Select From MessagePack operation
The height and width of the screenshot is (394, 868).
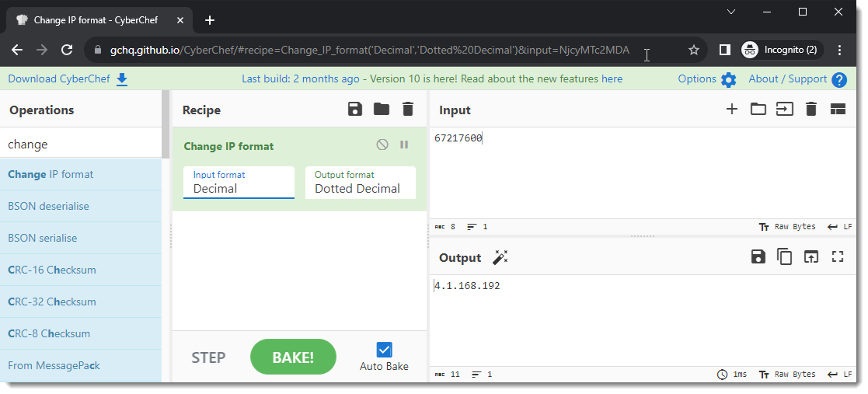click(81, 365)
